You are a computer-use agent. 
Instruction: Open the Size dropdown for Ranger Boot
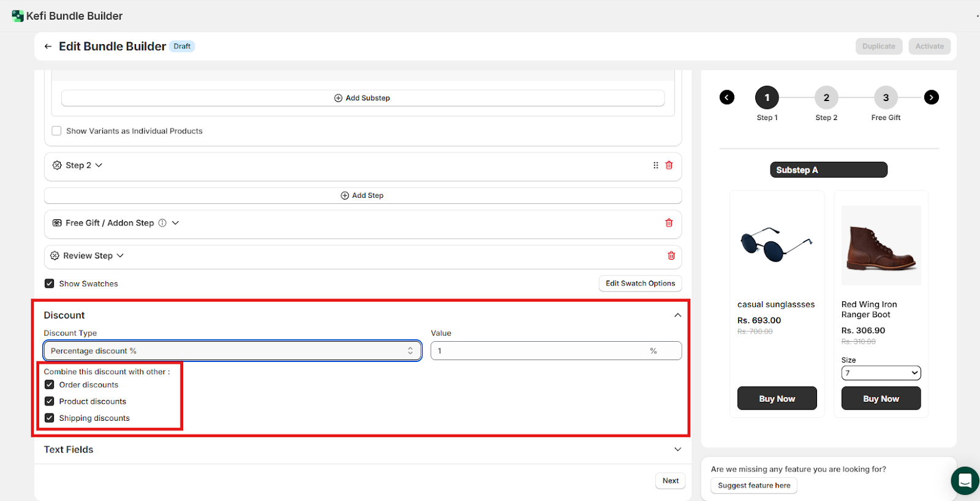coord(880,373)
